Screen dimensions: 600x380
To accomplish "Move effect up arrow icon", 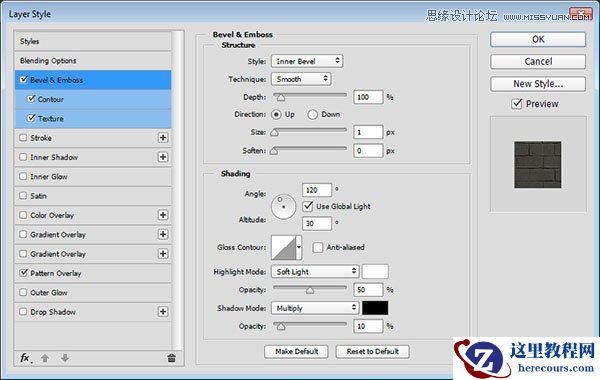I will (x=45, y=358).
